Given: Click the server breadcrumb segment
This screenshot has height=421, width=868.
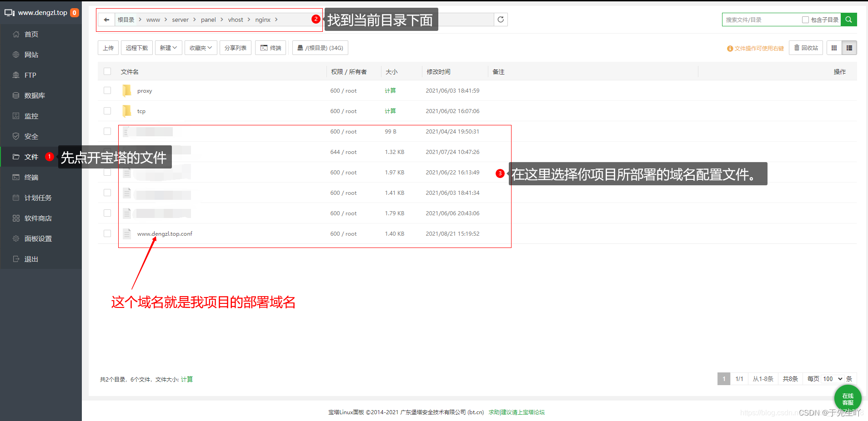Looking at the screenshot, I should click(x=181, y=20).
